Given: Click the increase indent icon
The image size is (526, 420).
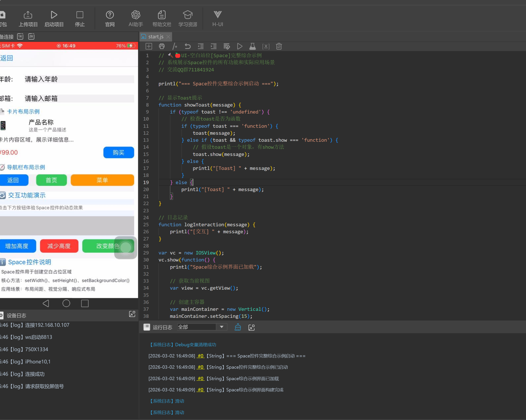Looking at the screenshot, I should (214, 46).
